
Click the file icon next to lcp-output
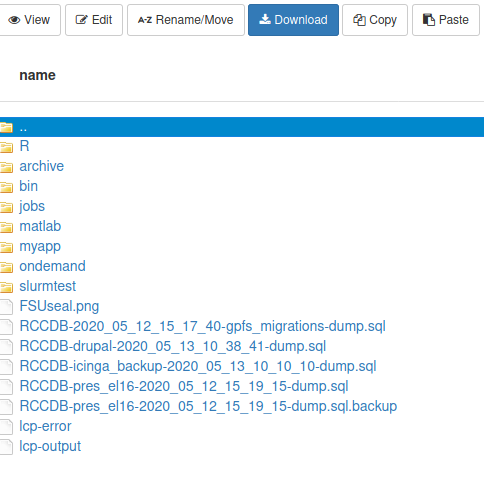point(6,447)
